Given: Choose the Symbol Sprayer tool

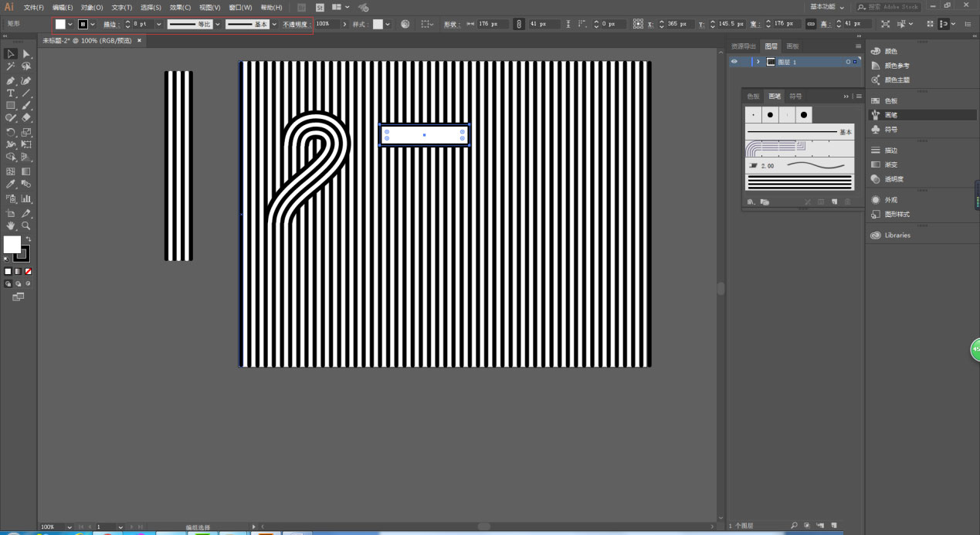Looking at the screenshot, I should point(11,198).
